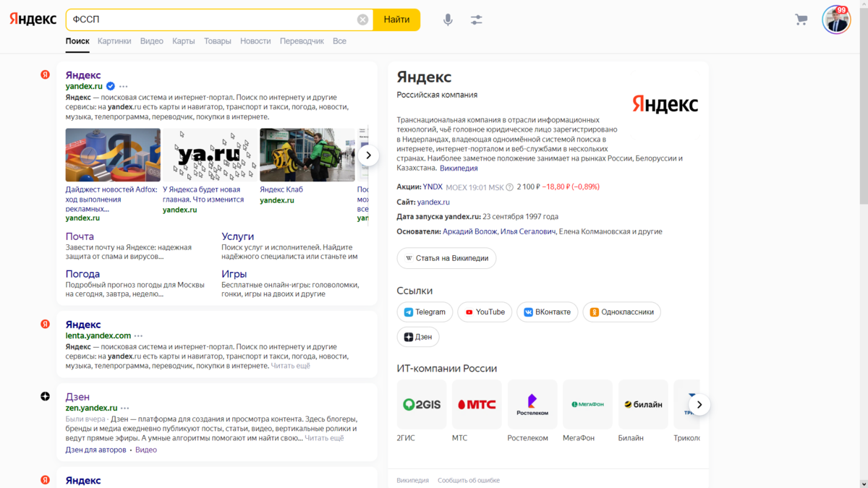Click the favicon of the lenta.yandex.com result
Screen dimensions: 868x488
point(45,324)
